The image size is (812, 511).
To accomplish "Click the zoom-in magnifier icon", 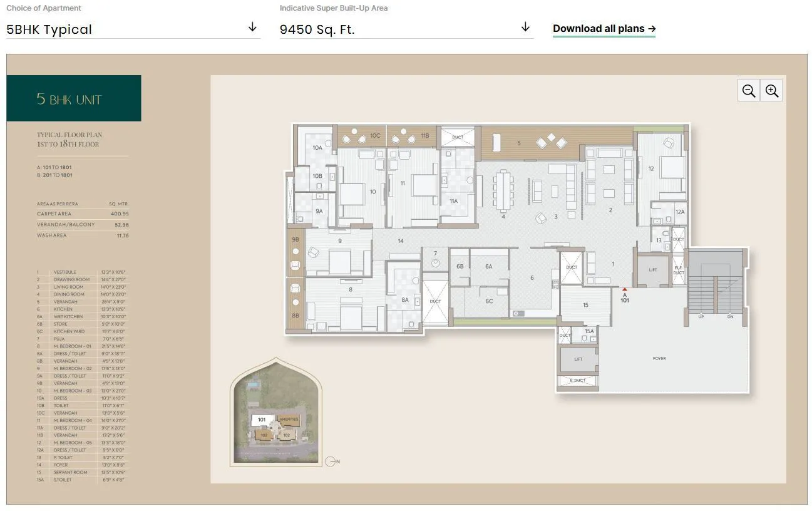I will (771, 90).
